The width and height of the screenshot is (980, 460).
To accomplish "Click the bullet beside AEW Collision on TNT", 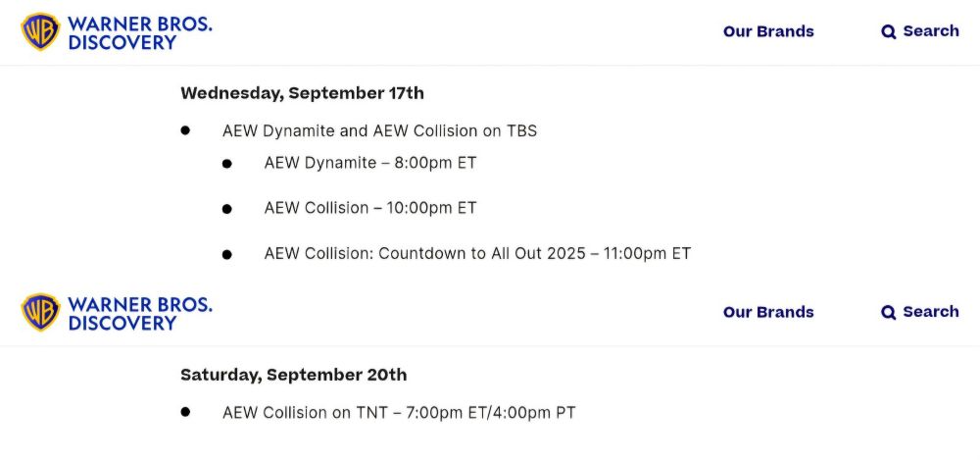I will (185, 412).
